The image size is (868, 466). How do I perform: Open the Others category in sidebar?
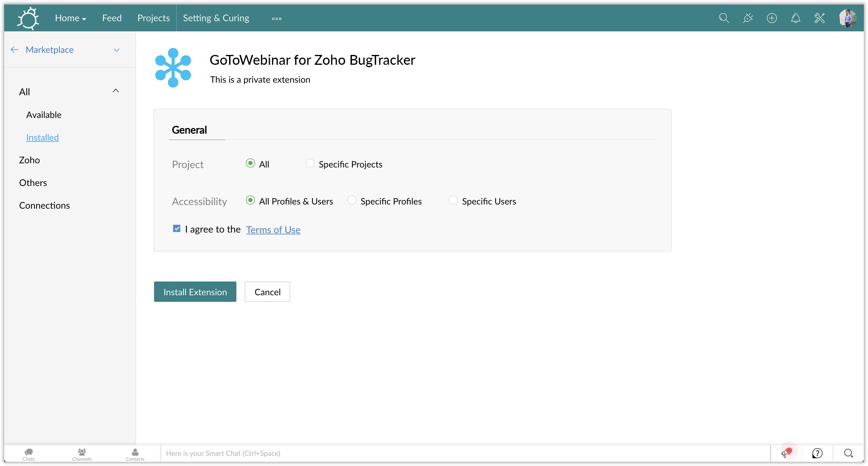(x=33, y=183)
